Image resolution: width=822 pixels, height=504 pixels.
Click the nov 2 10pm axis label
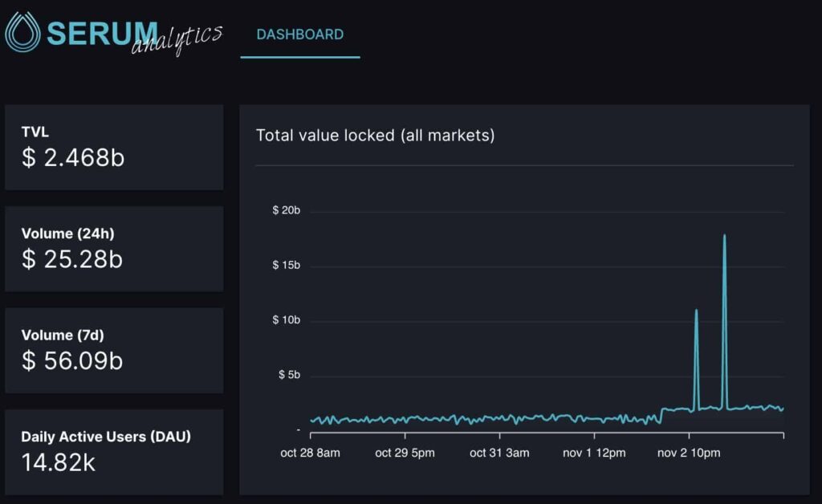(x=689, y=453)
